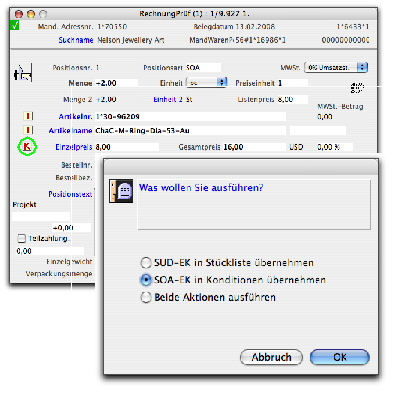Click the Listenpreis field showing 8,00
Viewport: 399px width, 393px height.
[292, 99]
